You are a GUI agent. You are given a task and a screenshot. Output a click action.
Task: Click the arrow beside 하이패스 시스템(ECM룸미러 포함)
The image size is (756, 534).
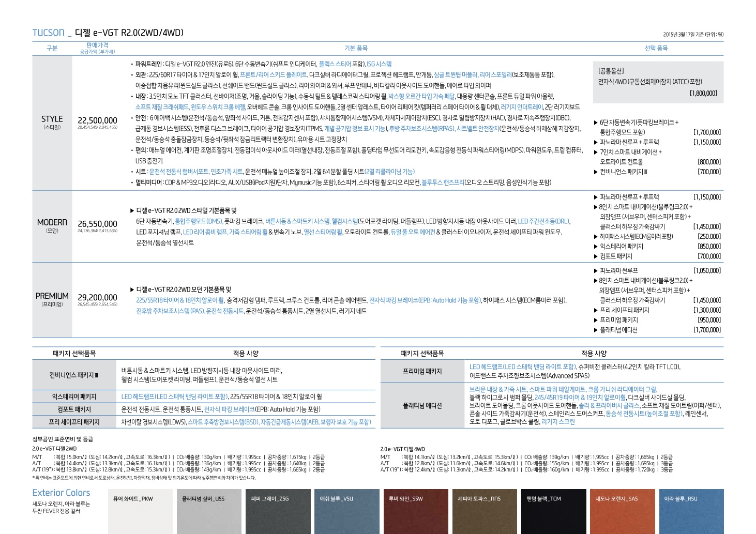tap(596, 237)
